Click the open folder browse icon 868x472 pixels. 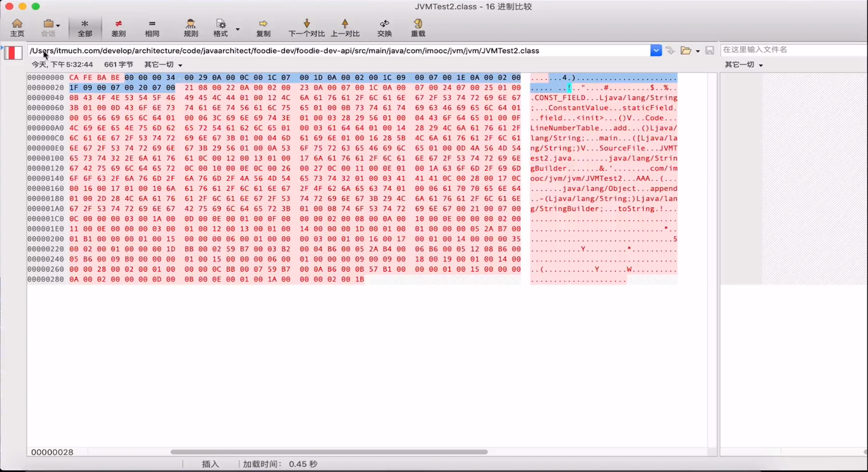point(686,51)
